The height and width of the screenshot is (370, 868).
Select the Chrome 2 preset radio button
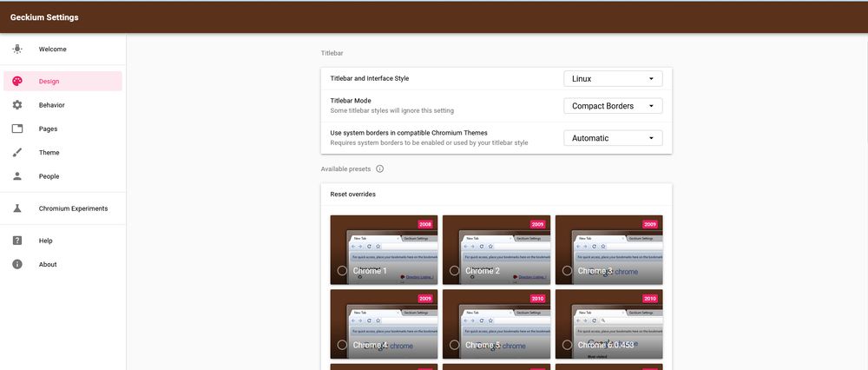455,271
